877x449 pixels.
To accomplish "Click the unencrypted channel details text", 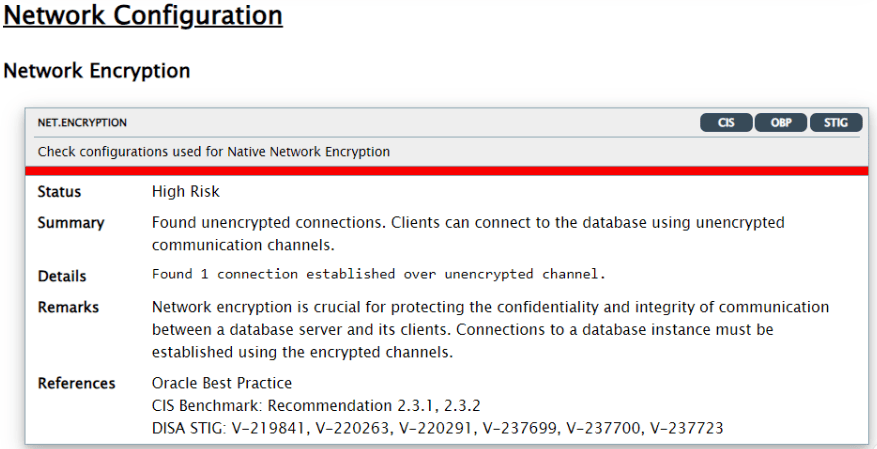I will click(379, 274).
